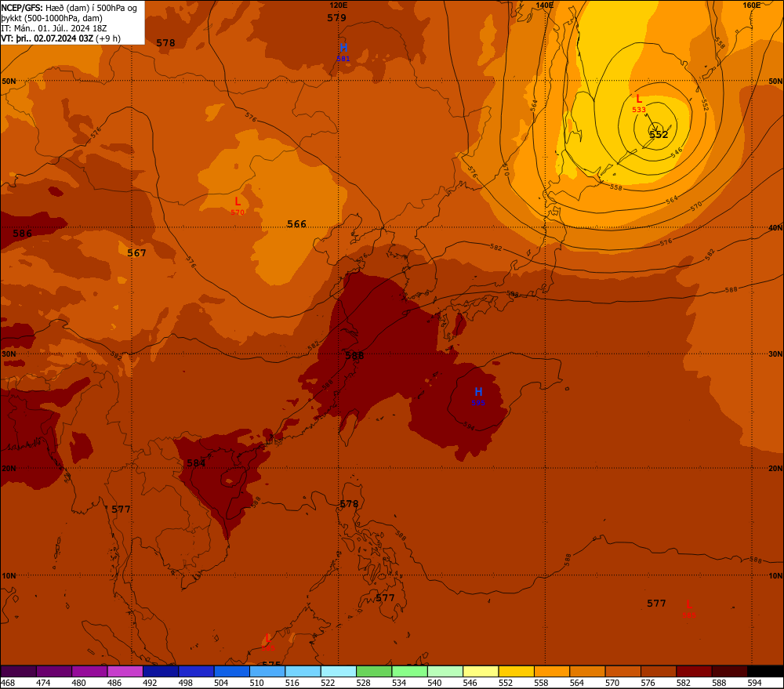
Task: Select the magenta swatch between 480 and 486
Action: tap(89, 671)
